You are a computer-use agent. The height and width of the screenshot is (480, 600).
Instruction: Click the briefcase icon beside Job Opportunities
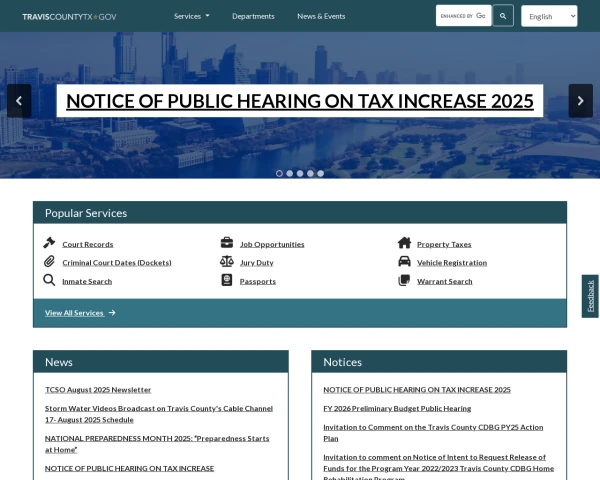227,243
